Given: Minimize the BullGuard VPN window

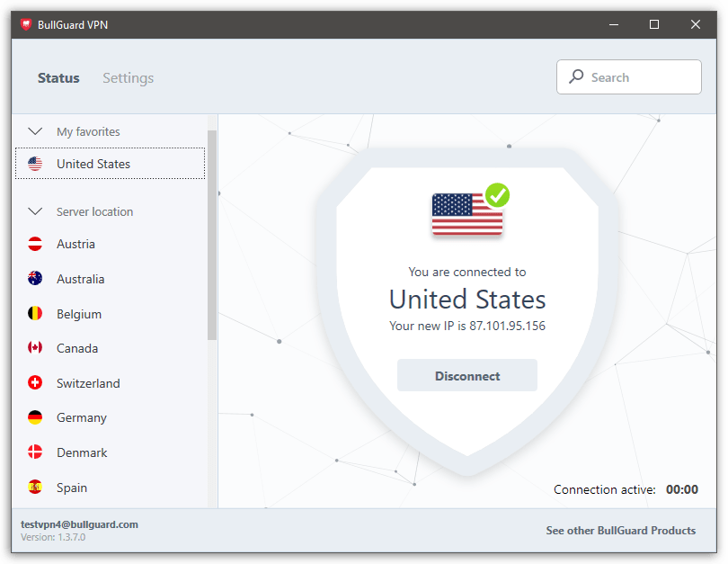Looking at the screenshot, I should (x=614, y=24).
